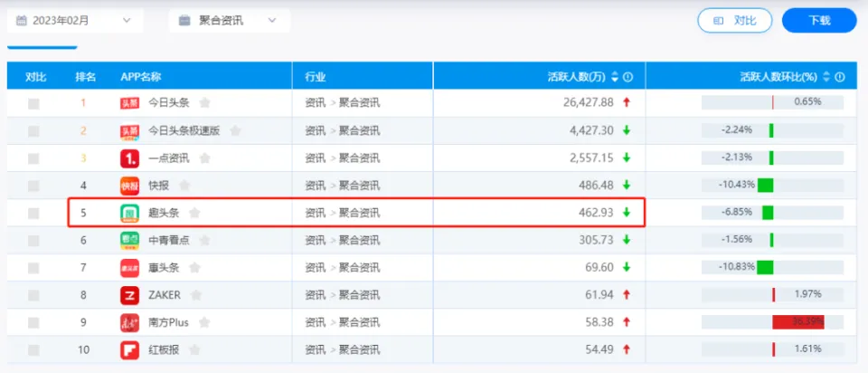The height and width of the screenshot is (373, 868).
Task: Click info icon in 活跃人数环比 header
Action: 840,77
